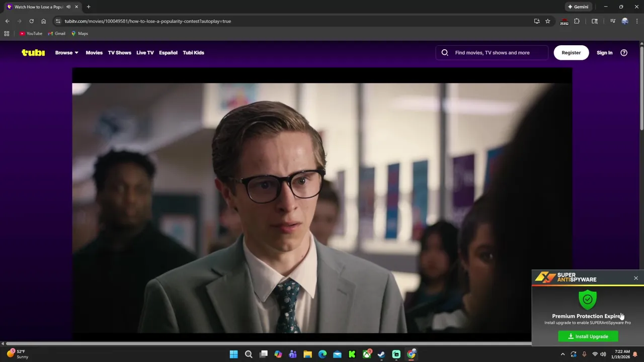Click the browser address bar URL

(147, 21)
